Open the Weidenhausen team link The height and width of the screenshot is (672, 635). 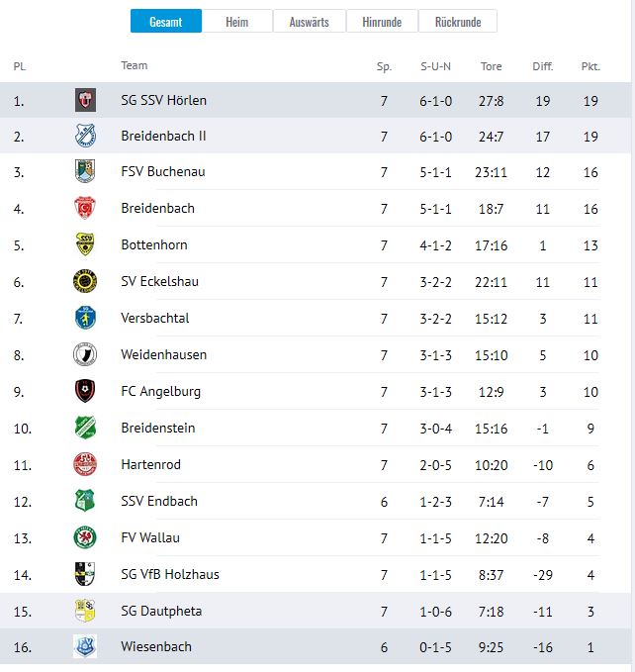pyautogui.click(x=163, y=354)
